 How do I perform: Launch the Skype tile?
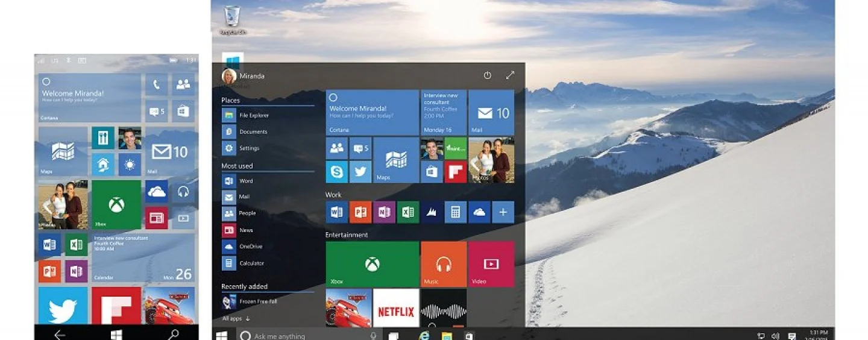(x=336, y=172)
